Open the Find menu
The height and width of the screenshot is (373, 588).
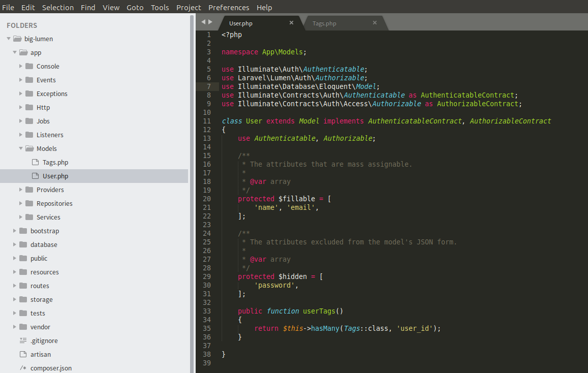tap(88, 8)
